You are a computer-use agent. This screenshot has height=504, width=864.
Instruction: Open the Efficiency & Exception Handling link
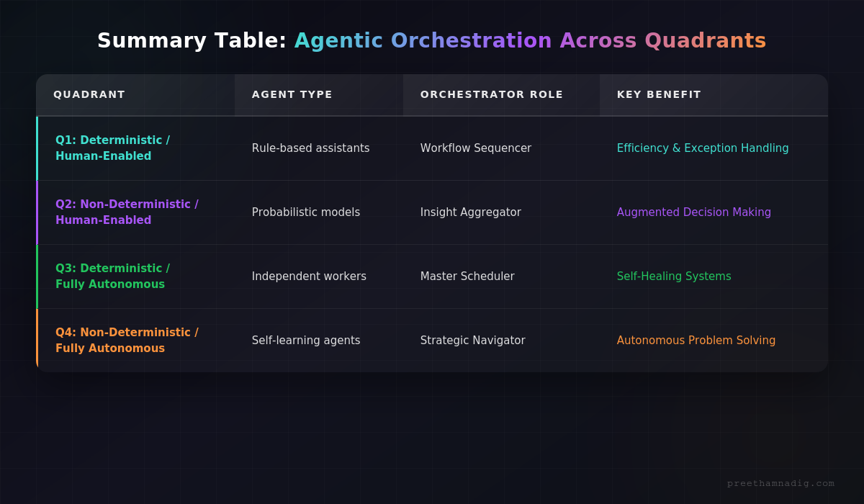coord(703,148)
